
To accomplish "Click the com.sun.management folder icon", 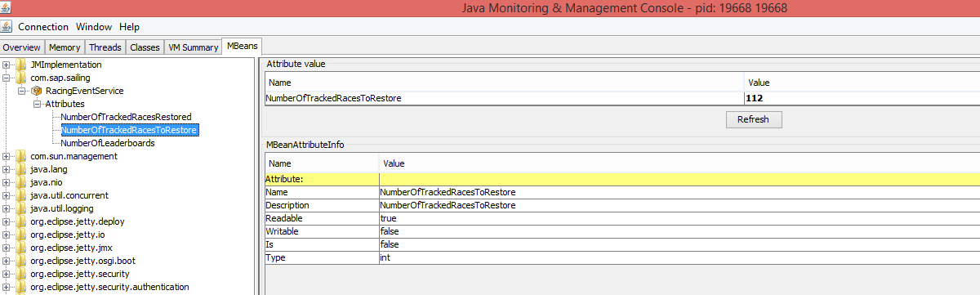I will click(x=22, y=156).
